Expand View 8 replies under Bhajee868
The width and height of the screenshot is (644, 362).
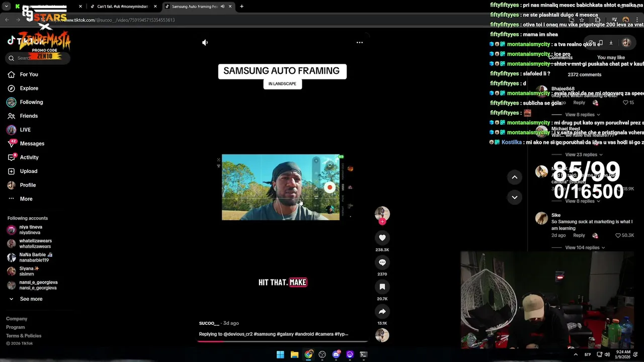[x=582, y=115]
